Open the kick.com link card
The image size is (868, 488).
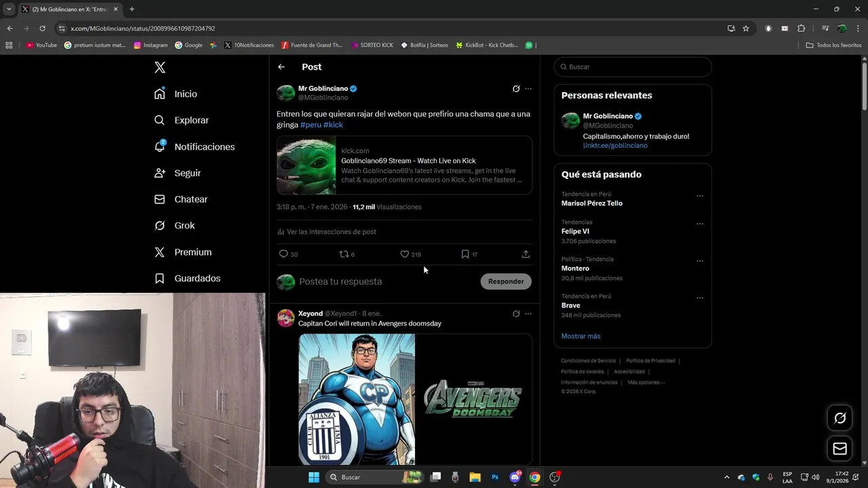pyautogui.click(x=404, y=165)
